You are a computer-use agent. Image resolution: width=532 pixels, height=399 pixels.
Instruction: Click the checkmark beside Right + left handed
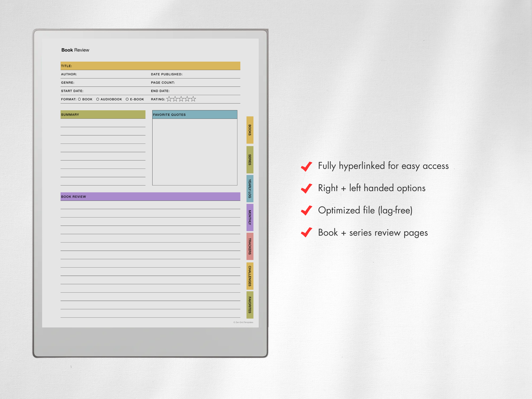pos(307,188)
